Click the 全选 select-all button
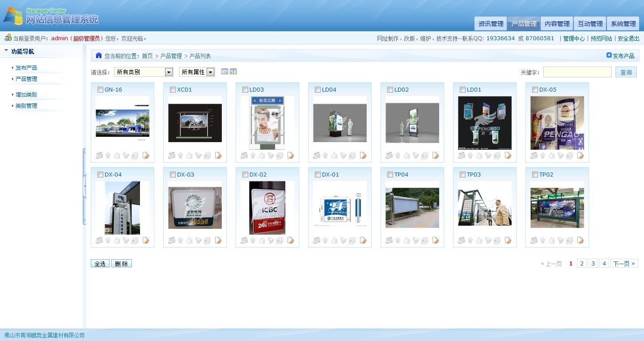 click(100, 264)
